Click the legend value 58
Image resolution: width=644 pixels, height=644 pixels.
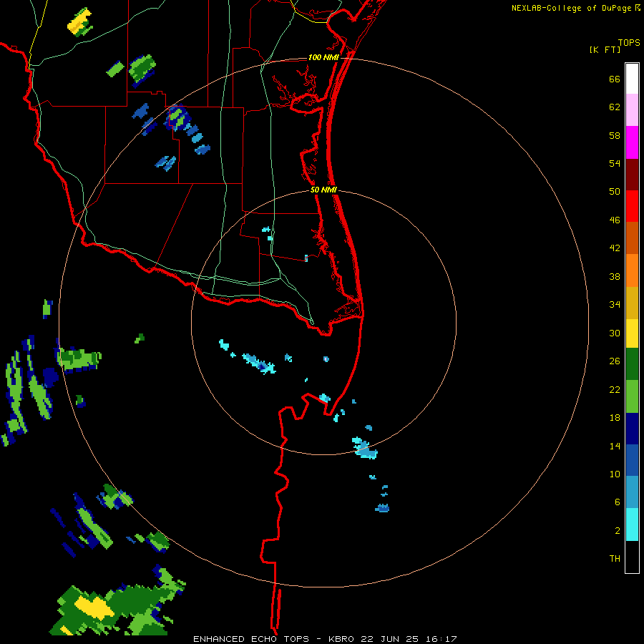point(615,135)
